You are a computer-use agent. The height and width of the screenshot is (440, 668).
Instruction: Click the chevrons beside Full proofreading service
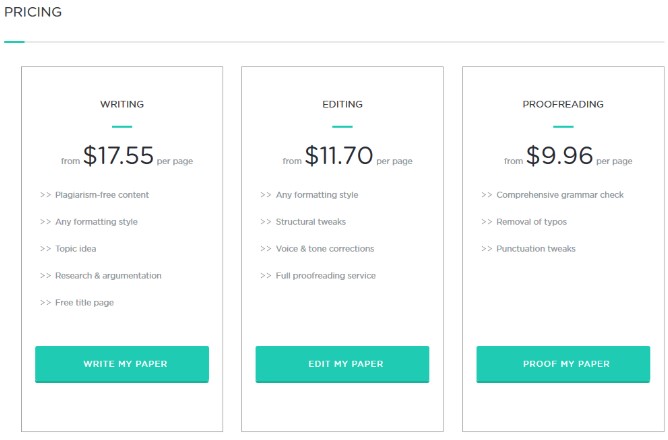coord(266,276)
